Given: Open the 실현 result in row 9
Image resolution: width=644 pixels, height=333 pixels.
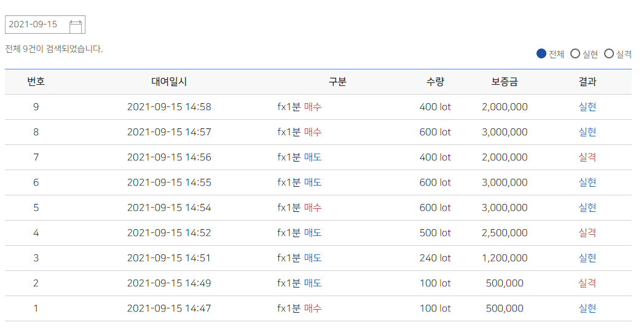Looking at the screenshot, I should click(x=587, y=107).
